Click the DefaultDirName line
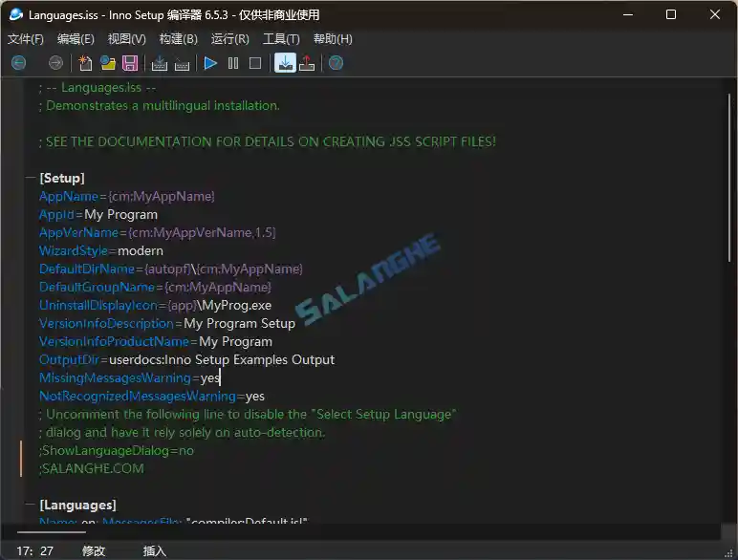738x560 pixels. click(171, 269)
